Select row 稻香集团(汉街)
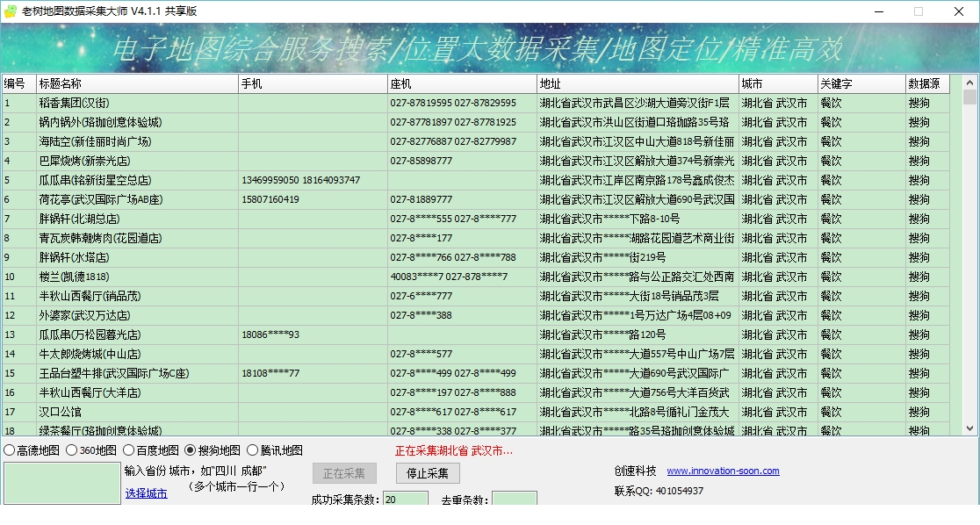The height and width of the screenshot is (525, 980). (475, 103)
